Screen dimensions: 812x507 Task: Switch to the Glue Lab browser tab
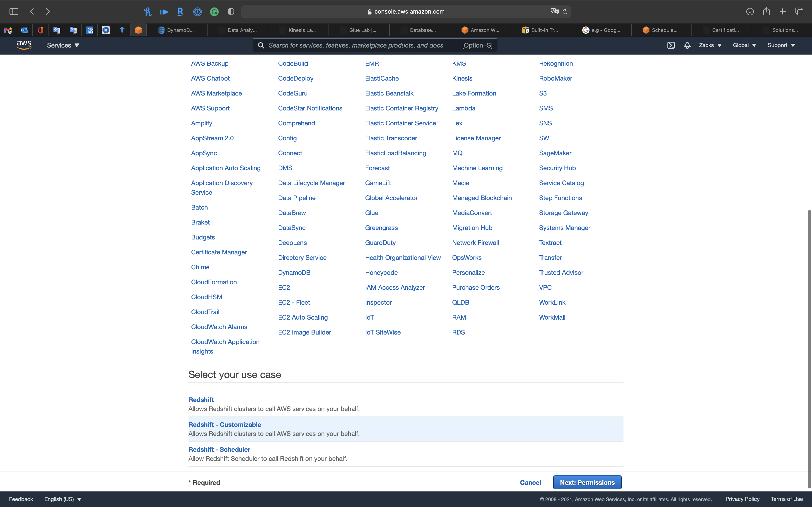pos(359,30)
